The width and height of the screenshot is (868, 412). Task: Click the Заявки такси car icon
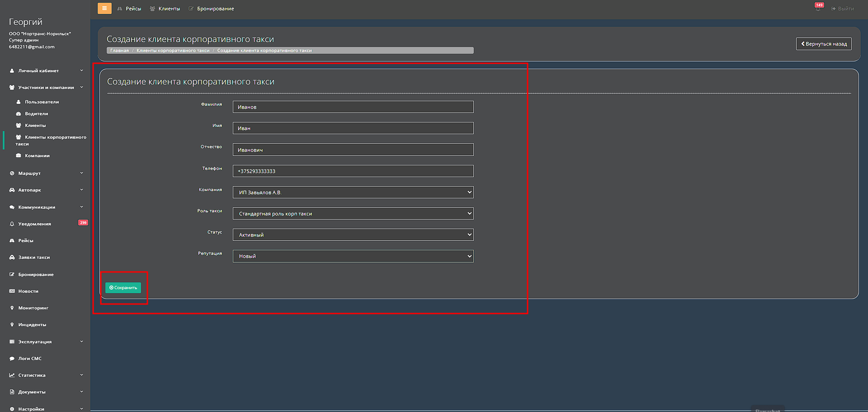(12, 257)
